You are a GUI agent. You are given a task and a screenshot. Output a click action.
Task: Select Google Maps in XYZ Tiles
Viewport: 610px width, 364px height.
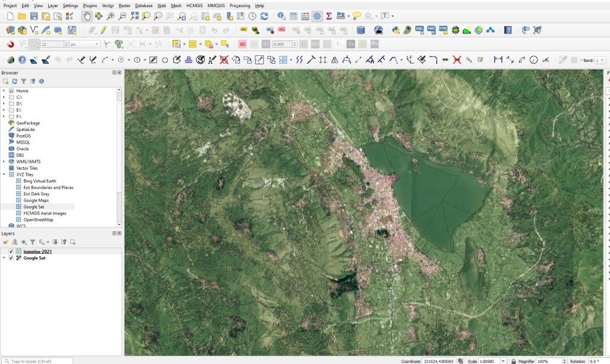[36, 200]
